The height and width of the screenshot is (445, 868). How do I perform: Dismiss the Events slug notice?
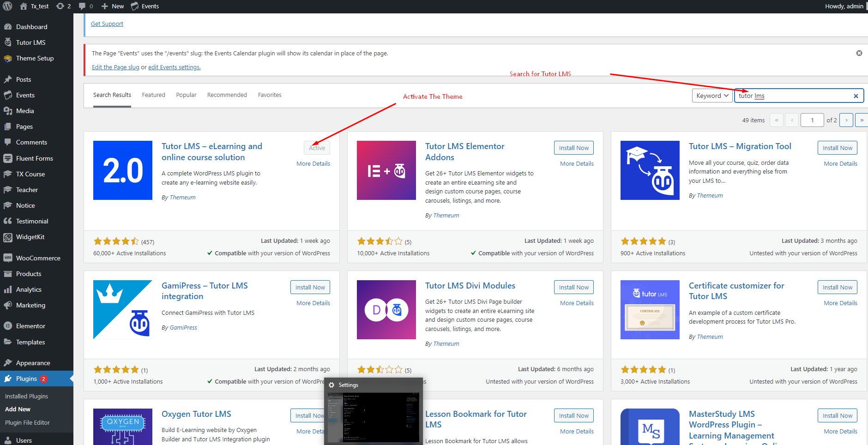coord(859,53)
